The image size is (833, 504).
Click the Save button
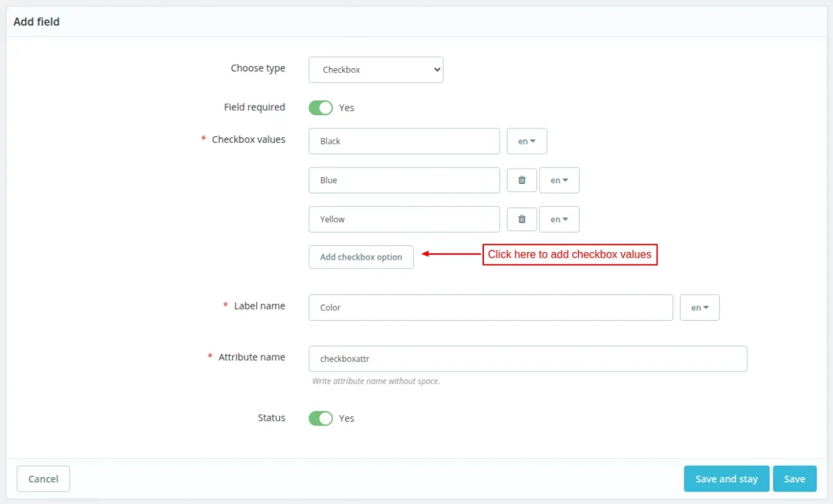click(794, 478)
